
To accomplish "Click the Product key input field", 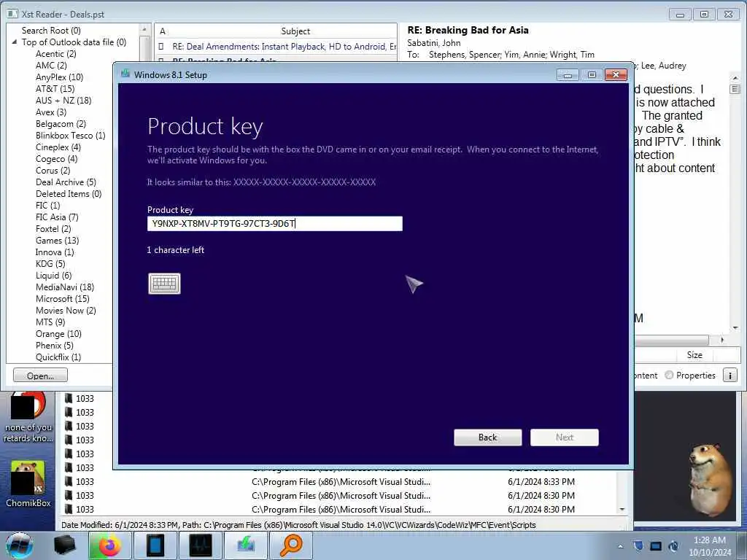I will coord(275,224).
